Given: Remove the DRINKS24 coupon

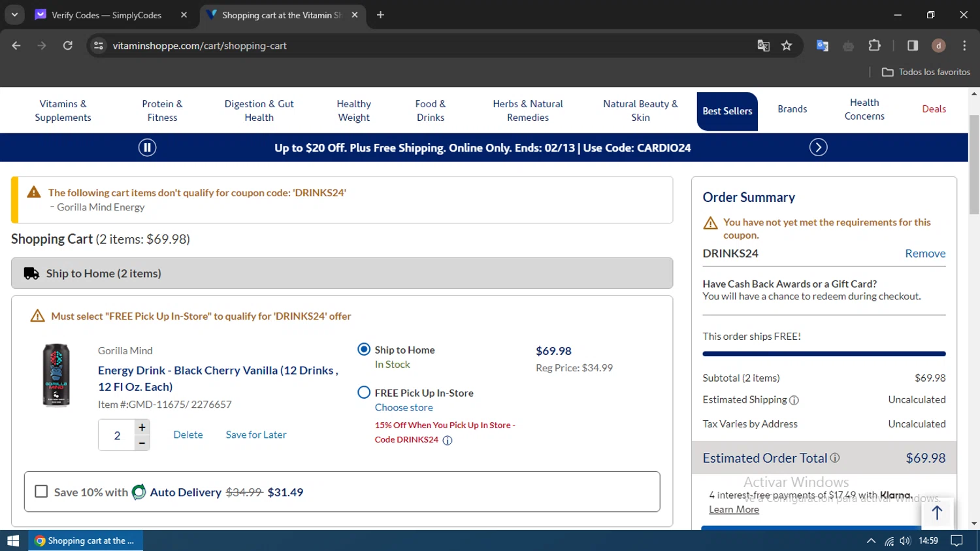Looking at the screenshot, I should (925, 254).
